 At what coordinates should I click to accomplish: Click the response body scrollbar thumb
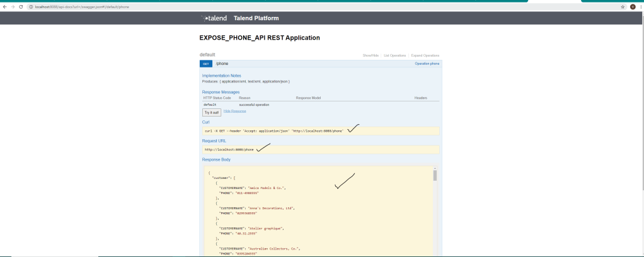435,175
